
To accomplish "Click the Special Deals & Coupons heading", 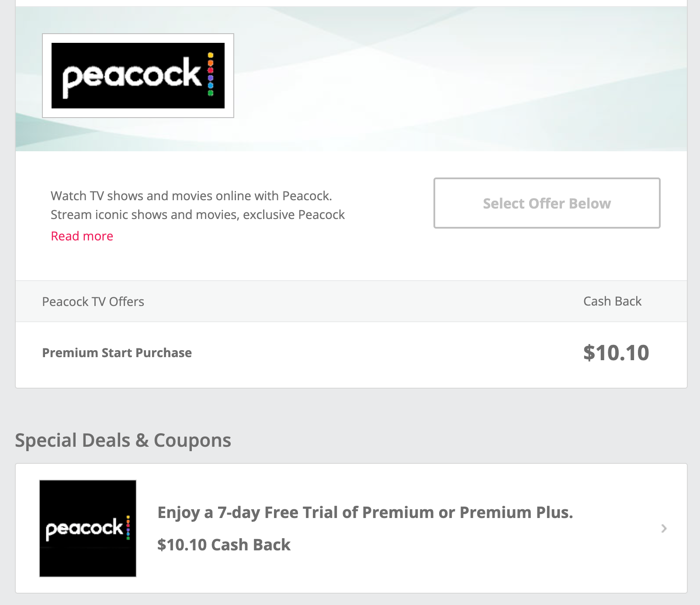I will click(x=124, y=440).
